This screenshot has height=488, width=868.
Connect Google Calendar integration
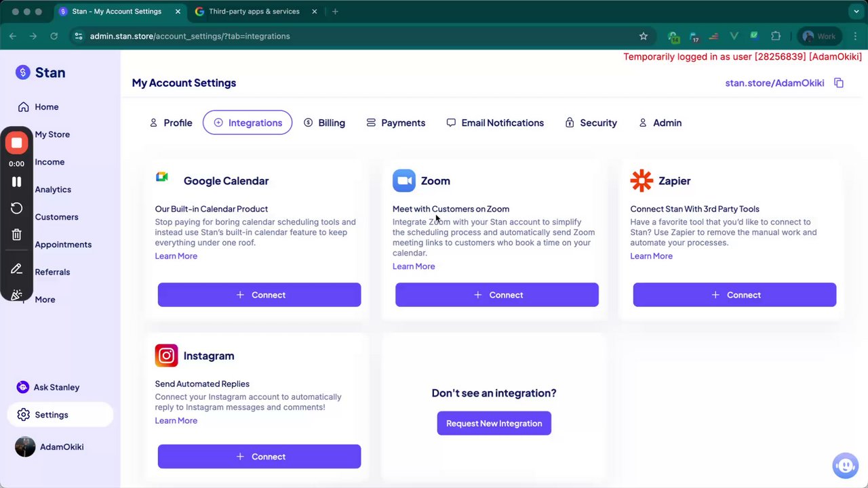click(259, 295)
